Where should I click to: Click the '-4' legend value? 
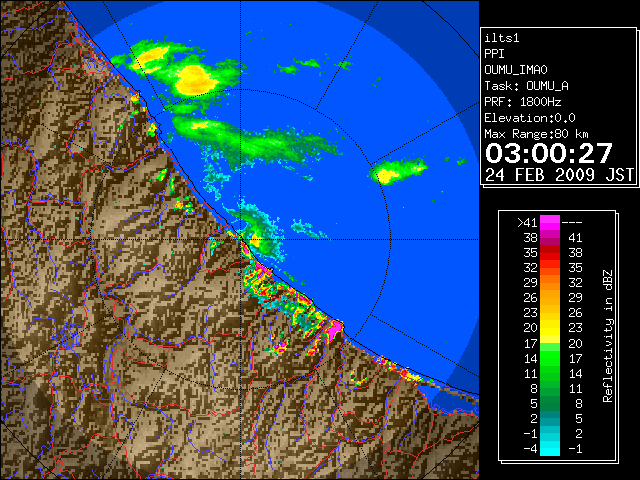(x=530, y=449)
